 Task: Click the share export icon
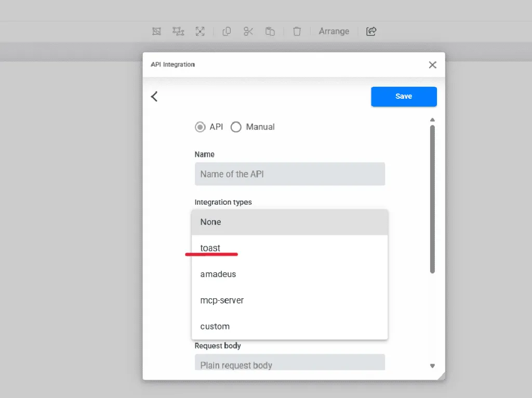point(371,32)
